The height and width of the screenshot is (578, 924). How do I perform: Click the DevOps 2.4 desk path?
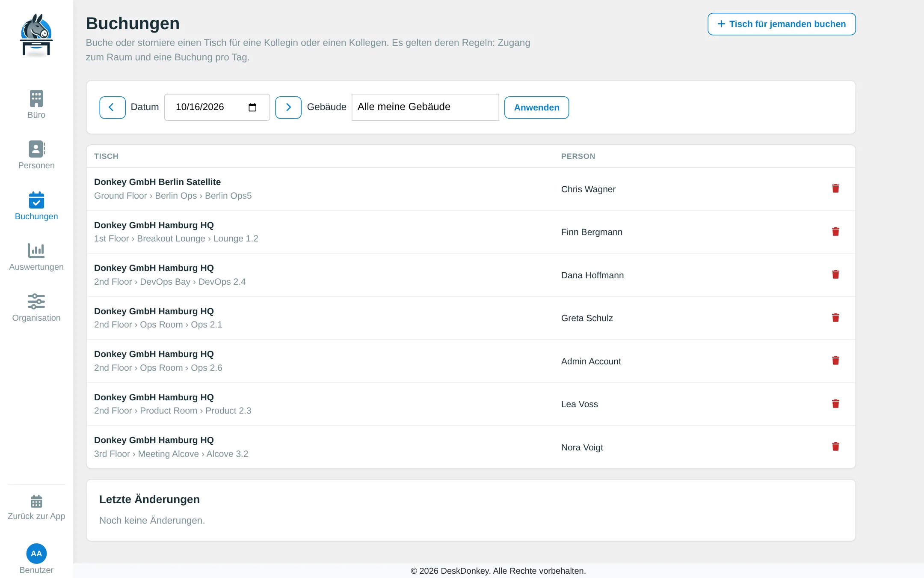(x=170, y=282)
